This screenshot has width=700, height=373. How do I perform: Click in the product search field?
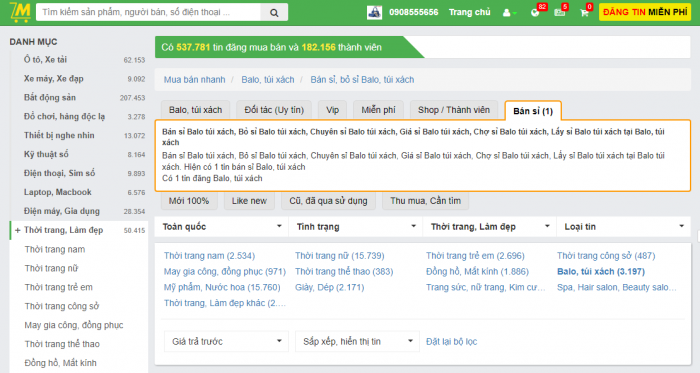point(148,12)
